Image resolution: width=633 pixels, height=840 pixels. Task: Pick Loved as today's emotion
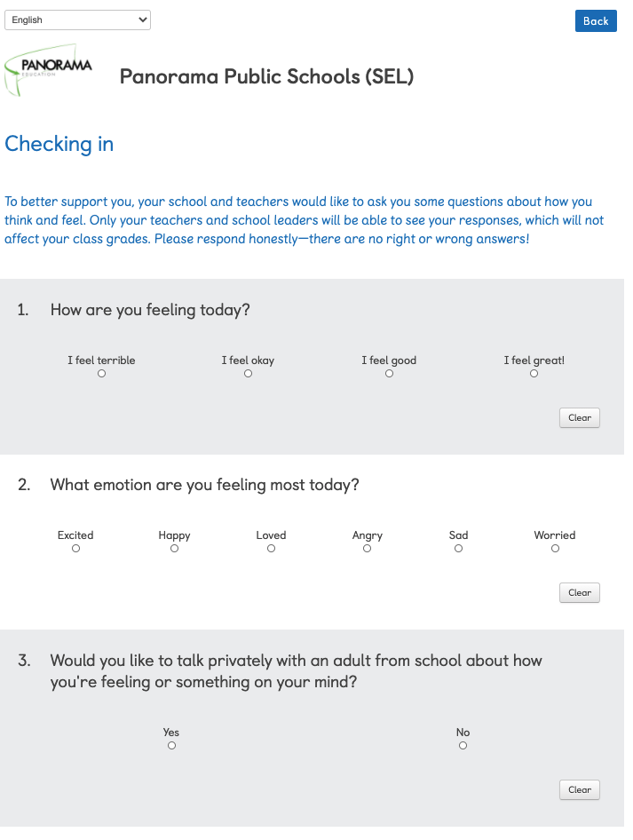(272, 548)
